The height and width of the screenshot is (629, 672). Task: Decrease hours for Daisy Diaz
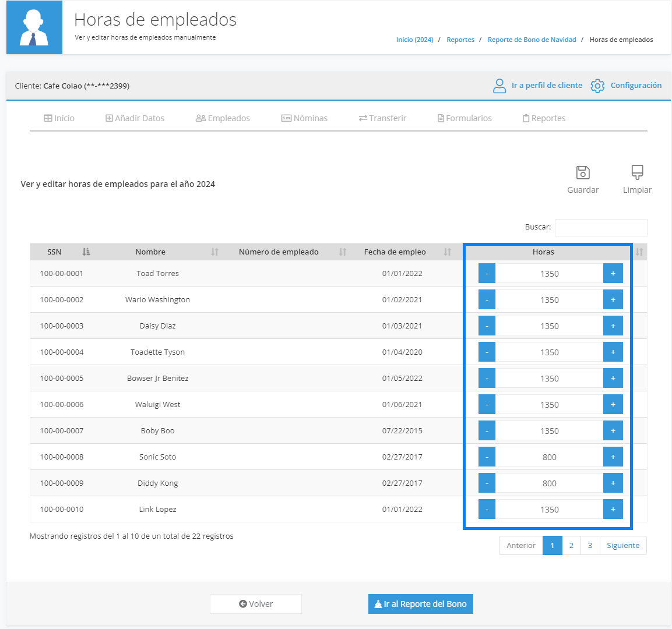(487, 326)
